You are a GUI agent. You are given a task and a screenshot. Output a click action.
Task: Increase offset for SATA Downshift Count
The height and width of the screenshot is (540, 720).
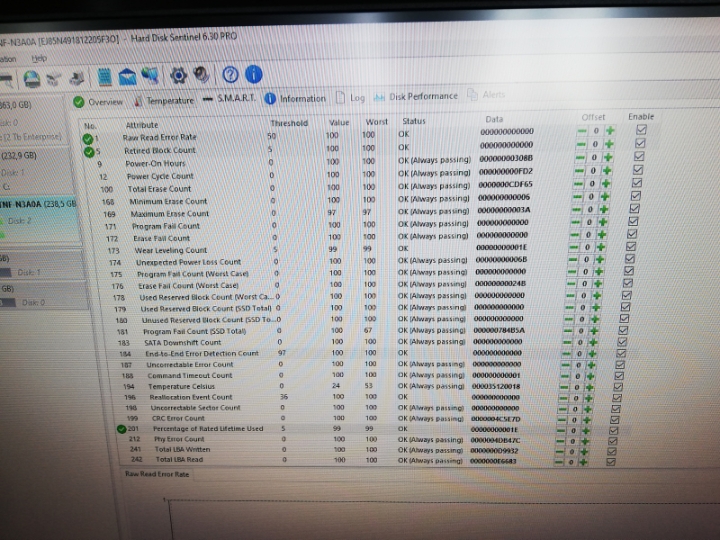click(x=593, y=343)
